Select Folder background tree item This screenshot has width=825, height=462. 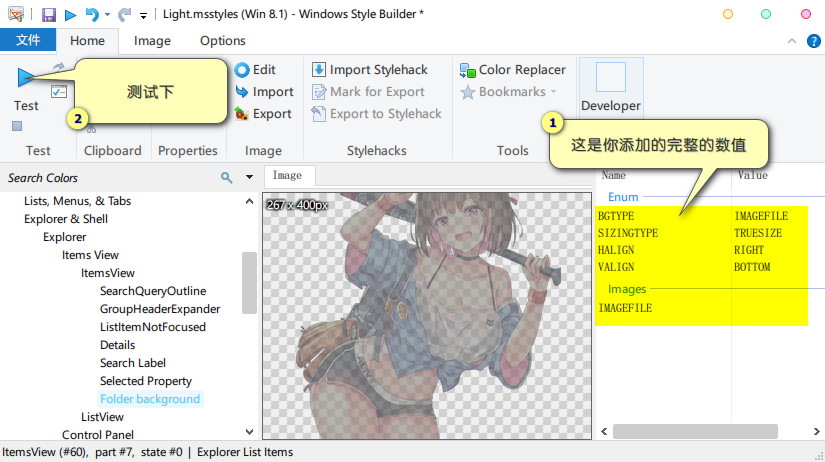pos(150,399)
